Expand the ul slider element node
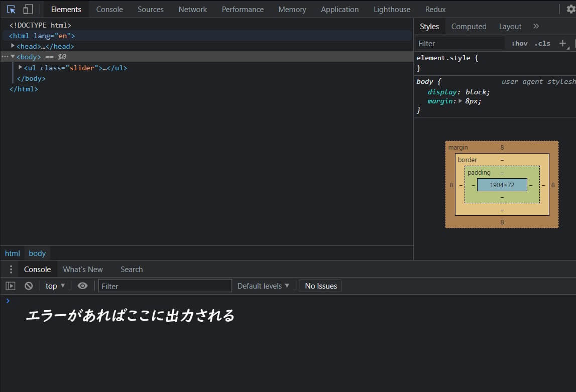This screenshot has height=392, width=576. click(x=21, y=68)
